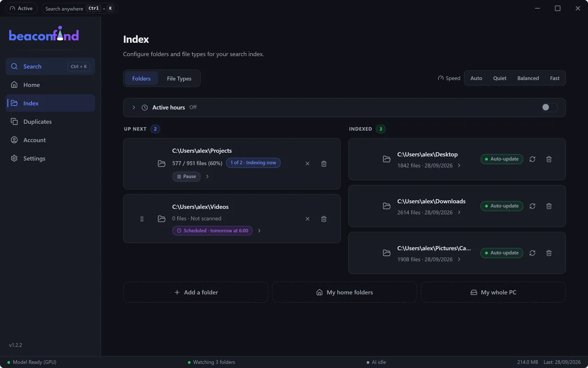
Task: Cancel indexing of Projects folder
Action: (307, 164)
